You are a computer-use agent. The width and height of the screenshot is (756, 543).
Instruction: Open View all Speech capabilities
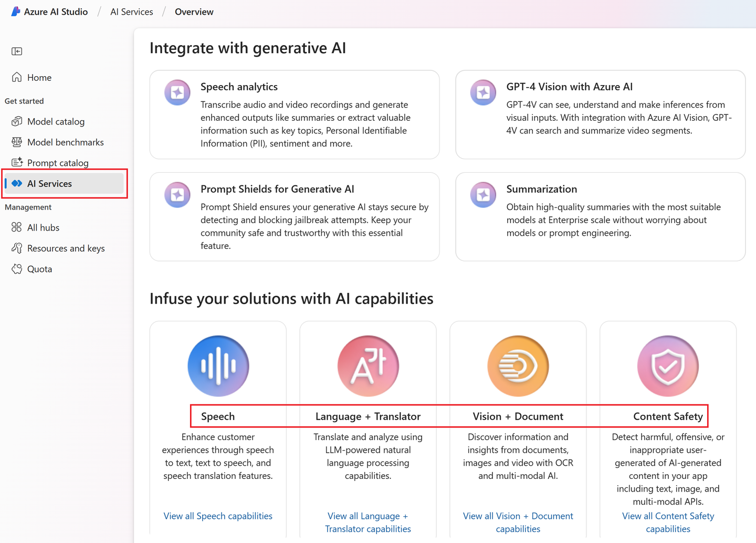(x=218, y=516)
